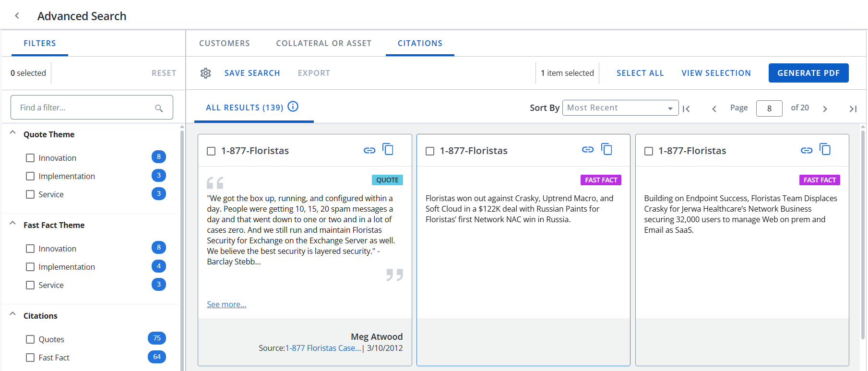The height and width of the screenshot is (371, 868).
Task: Check the Service box under Fast Fact Theme
Action: [30, 285]
